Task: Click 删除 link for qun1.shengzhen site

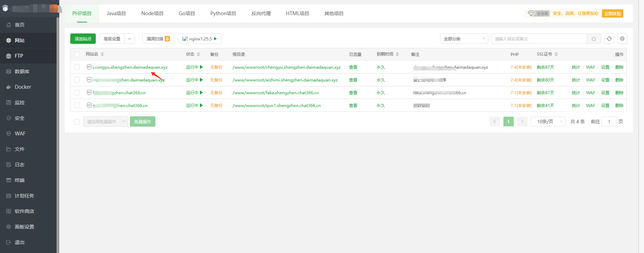Action: point(620,105)
